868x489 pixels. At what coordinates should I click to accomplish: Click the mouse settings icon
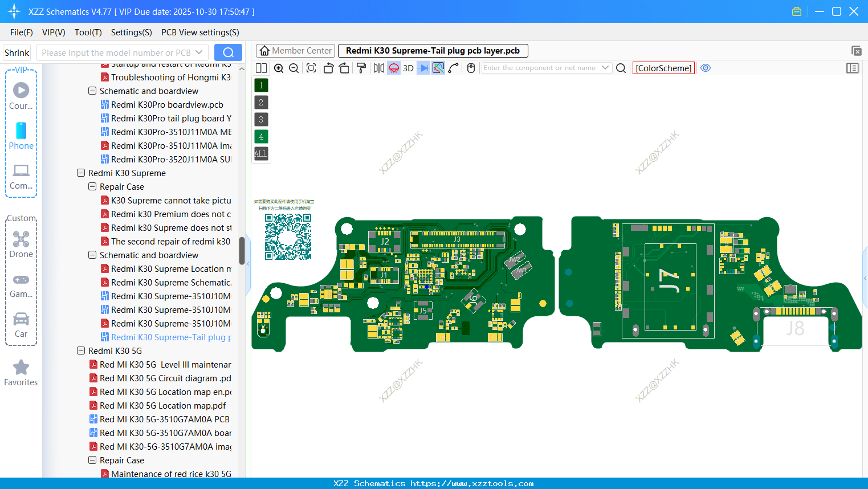(471, 68)
